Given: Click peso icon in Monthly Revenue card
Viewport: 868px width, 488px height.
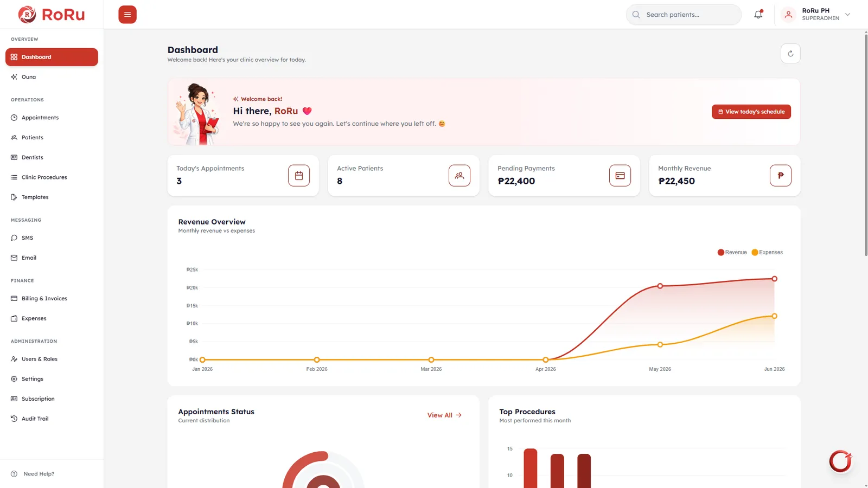Looking at the screenshot, I should point(781,176).
